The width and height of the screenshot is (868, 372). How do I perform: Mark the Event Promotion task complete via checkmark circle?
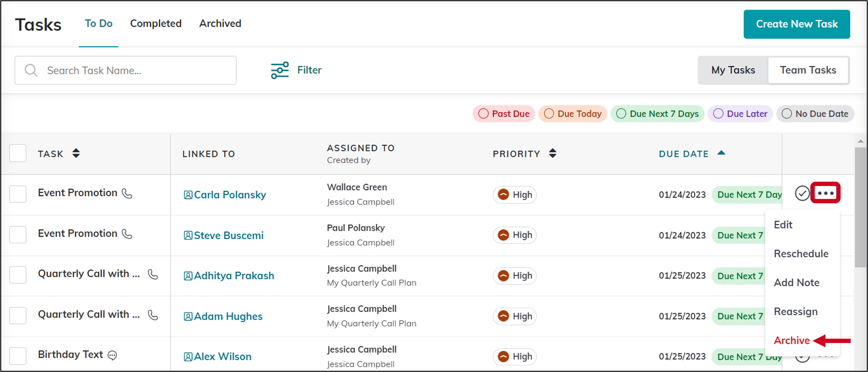(x=802, y=194)
